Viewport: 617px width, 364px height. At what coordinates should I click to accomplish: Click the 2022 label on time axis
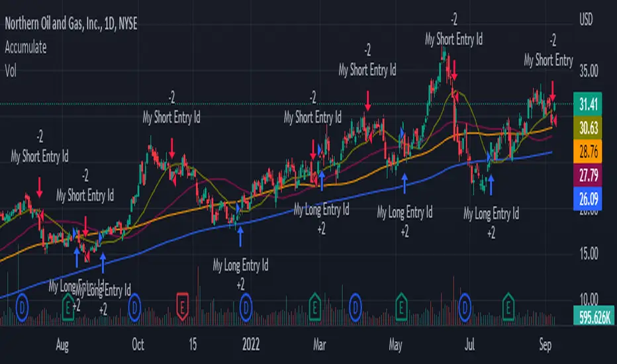pyautogui.click(x=251, y=345)
